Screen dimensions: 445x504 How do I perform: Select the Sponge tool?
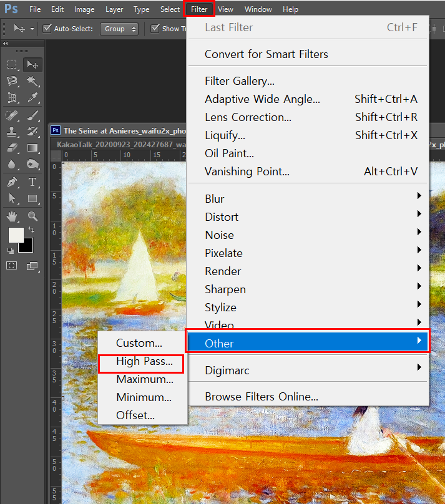pos(32,164)
